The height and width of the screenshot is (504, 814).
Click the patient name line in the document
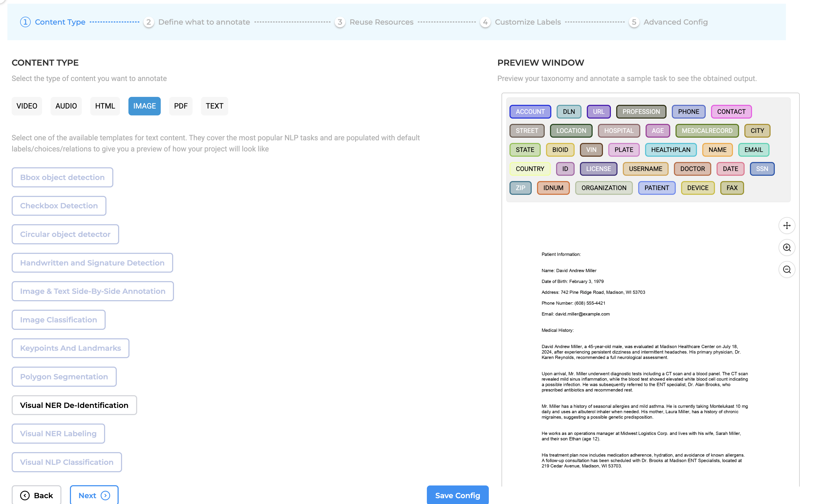coord(569,271)
